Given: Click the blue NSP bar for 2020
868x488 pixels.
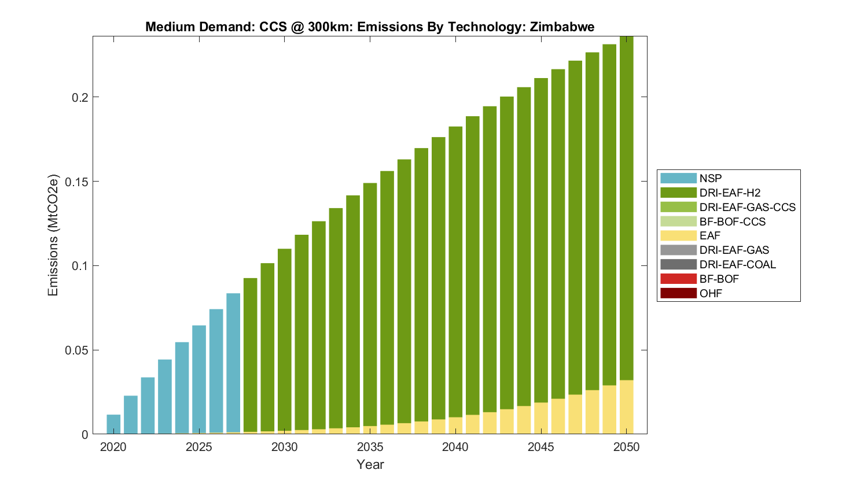Looking at the screenshot, I should click(113, 424).
